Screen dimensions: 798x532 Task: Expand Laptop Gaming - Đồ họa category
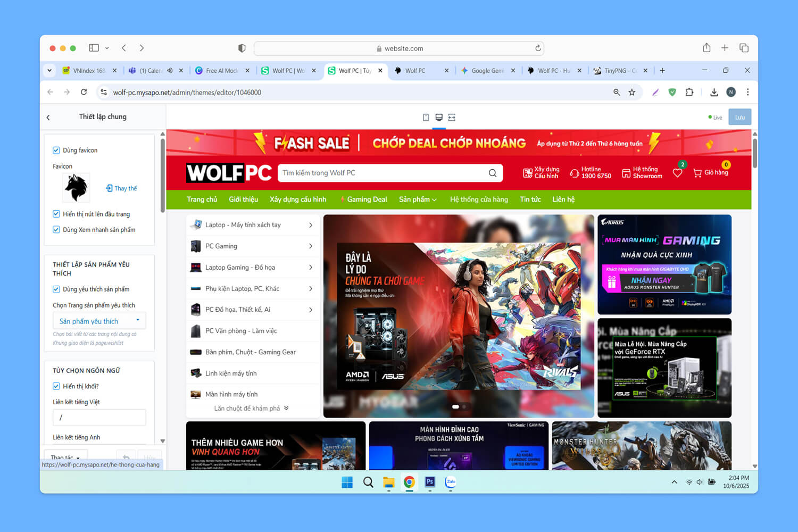click(311, 268)
